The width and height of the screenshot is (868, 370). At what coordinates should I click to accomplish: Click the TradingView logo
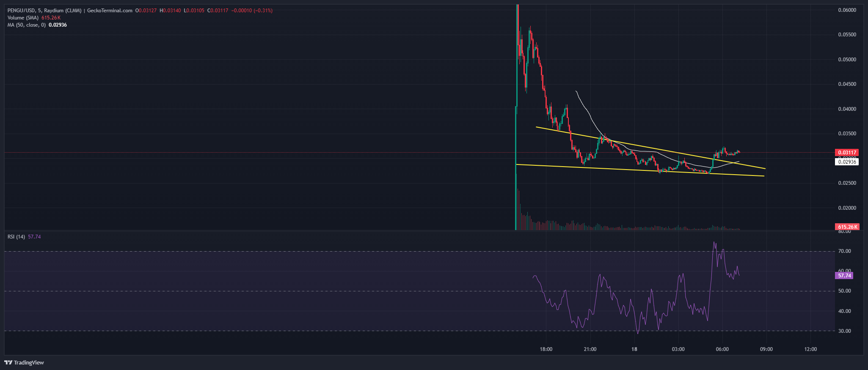click(x=24, y=362)
